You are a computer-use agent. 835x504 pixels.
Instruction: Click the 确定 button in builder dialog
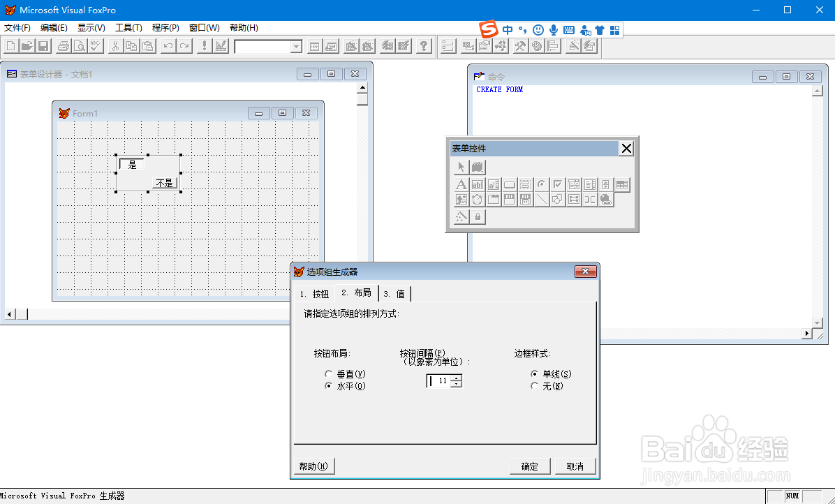pyautogui.click(x=529, y=466)
